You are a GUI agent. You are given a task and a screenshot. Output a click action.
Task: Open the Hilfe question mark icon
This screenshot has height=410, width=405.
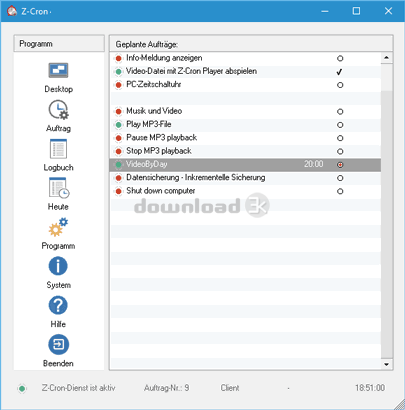(x=58, y=305)
